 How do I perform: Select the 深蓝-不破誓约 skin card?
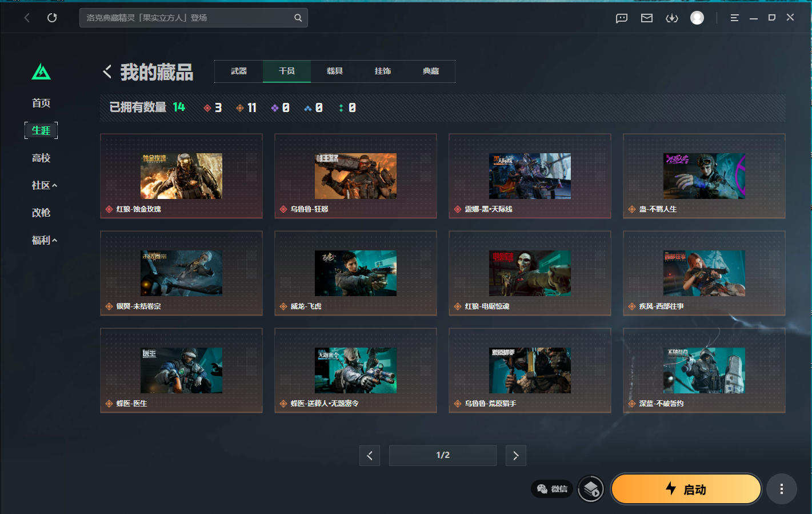704,370
